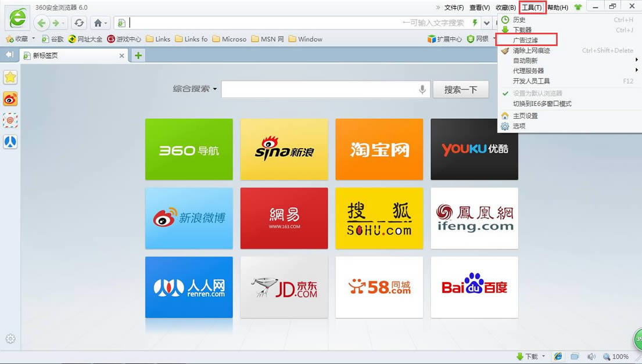642x364 pixels.
Task: Click the green shirt skin icon
Action: click(578, 7)
